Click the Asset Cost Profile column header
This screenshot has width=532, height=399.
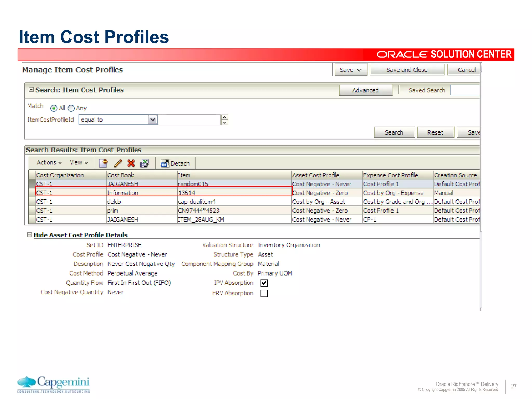[327, 175]
